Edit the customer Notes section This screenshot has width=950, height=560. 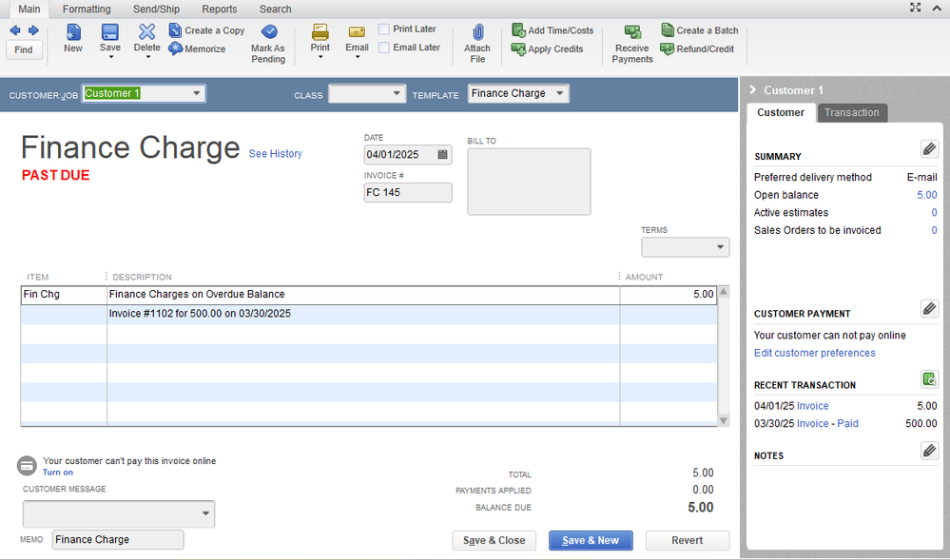(929, 451)
